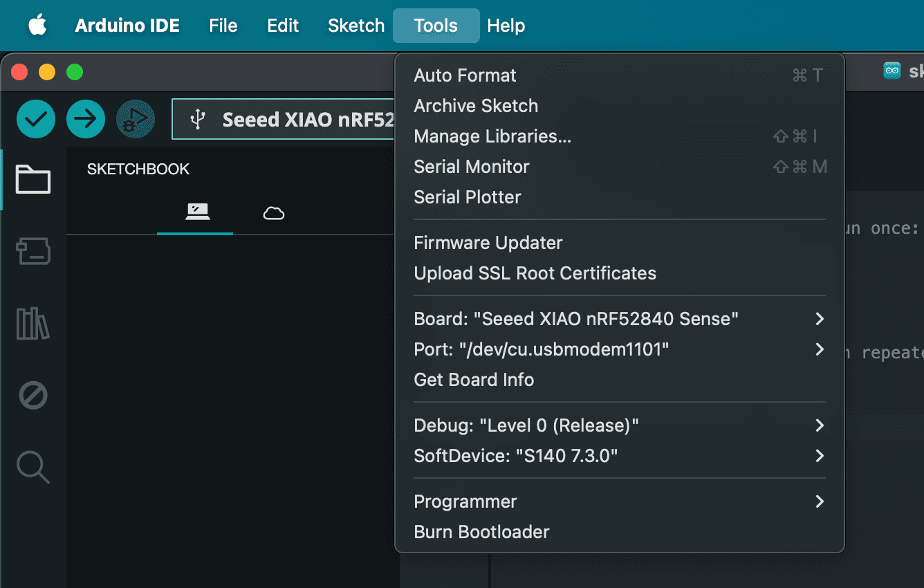Open the board selector Seeed XIAO dropdown
This screenshot has height=588, width=924.
point(283,119)
